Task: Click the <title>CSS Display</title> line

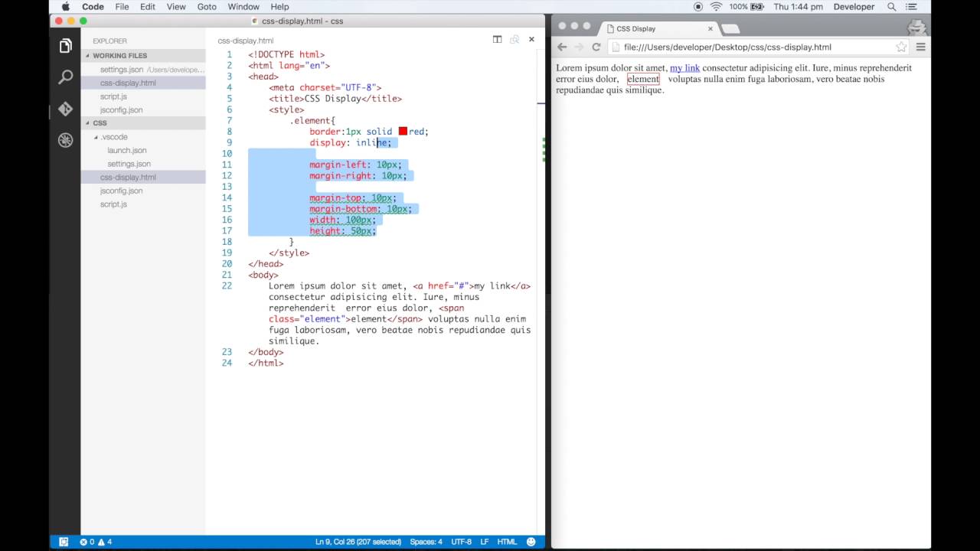Action: click(335, 99)
